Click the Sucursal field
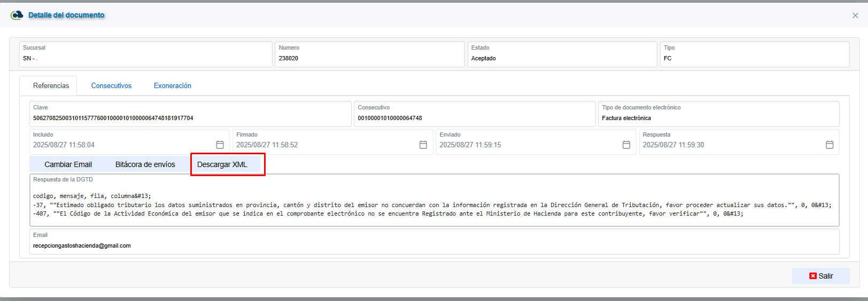The image size is (868, 301). (x=145, y=58)
